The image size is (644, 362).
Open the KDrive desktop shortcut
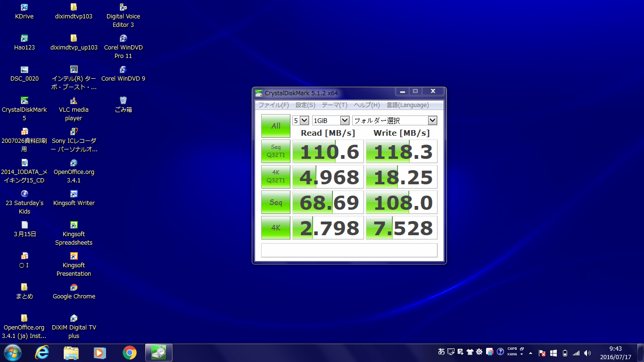25,12
